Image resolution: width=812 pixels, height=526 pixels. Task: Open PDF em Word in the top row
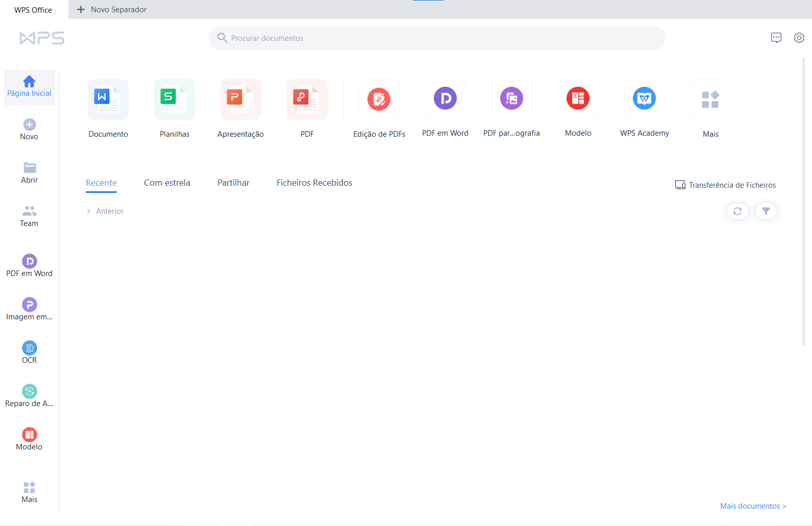click(x=446, y=98)
